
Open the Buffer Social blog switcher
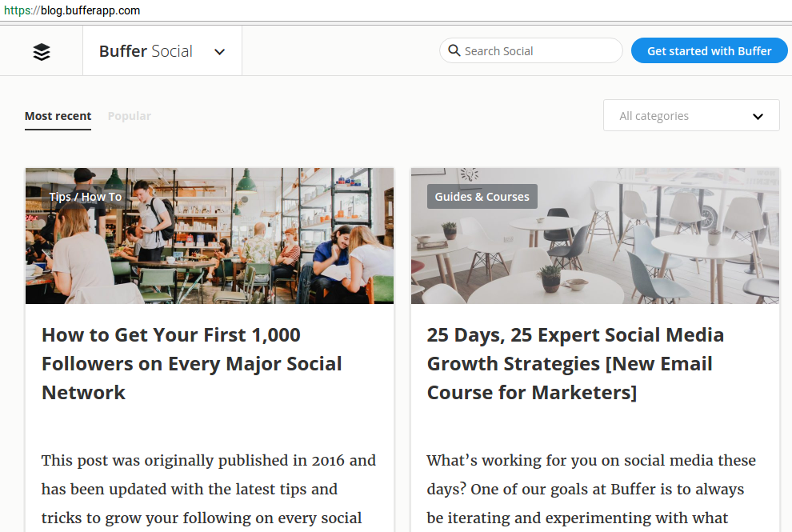point(162,50)
